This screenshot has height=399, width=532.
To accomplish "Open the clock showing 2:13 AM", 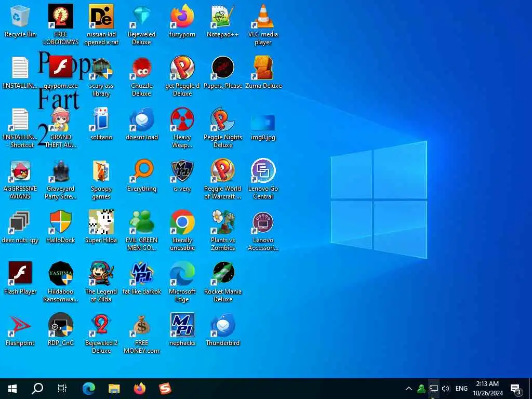I will click(x=487, y=389).
